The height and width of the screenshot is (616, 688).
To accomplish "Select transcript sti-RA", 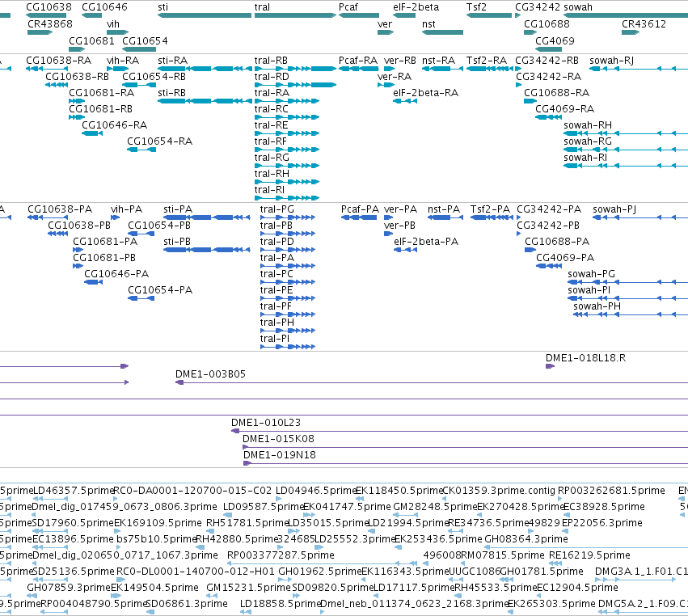I will click(x=205, y=69).
